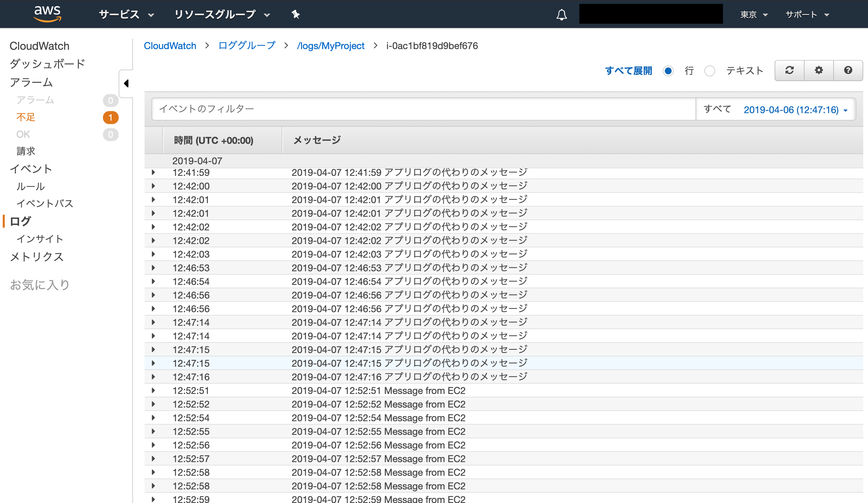This screenshot has height=503, width=868.
Task: Click the /logs/MyProject breadcrumb link
Action: tap(330, 46)
